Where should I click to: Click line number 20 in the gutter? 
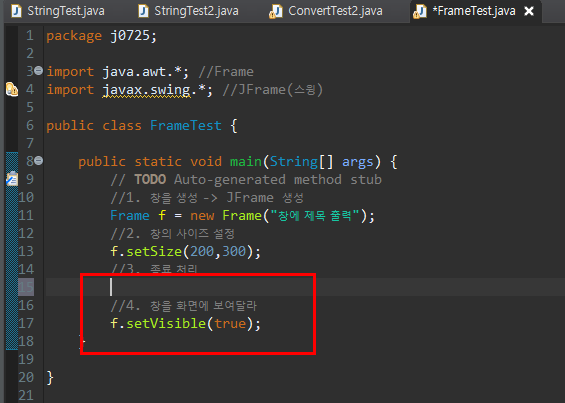26,377
